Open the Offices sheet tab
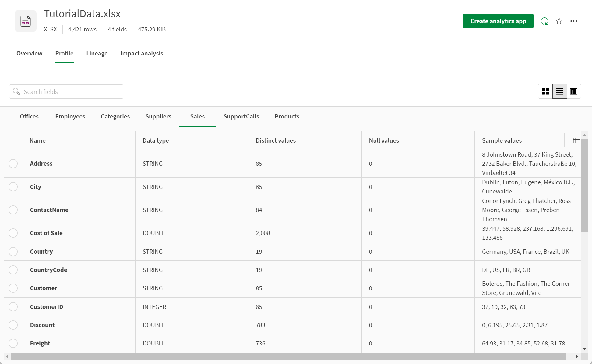Screen dimensions: 592x364 (29, 116)
